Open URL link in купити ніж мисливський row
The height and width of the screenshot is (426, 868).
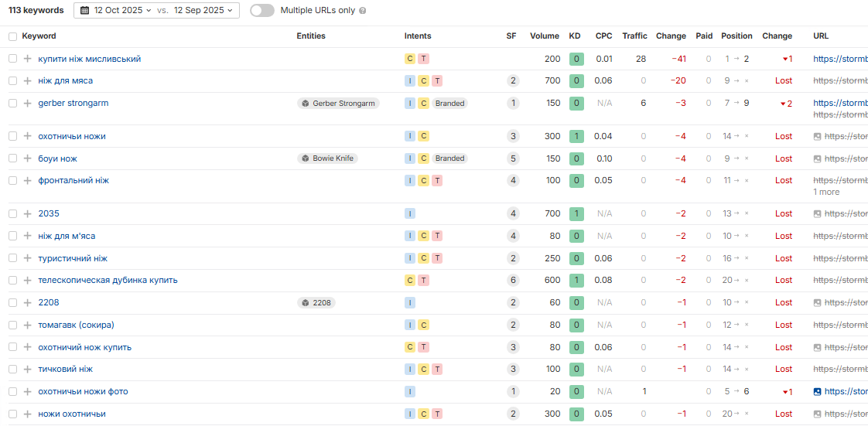[x=840, y=59]
